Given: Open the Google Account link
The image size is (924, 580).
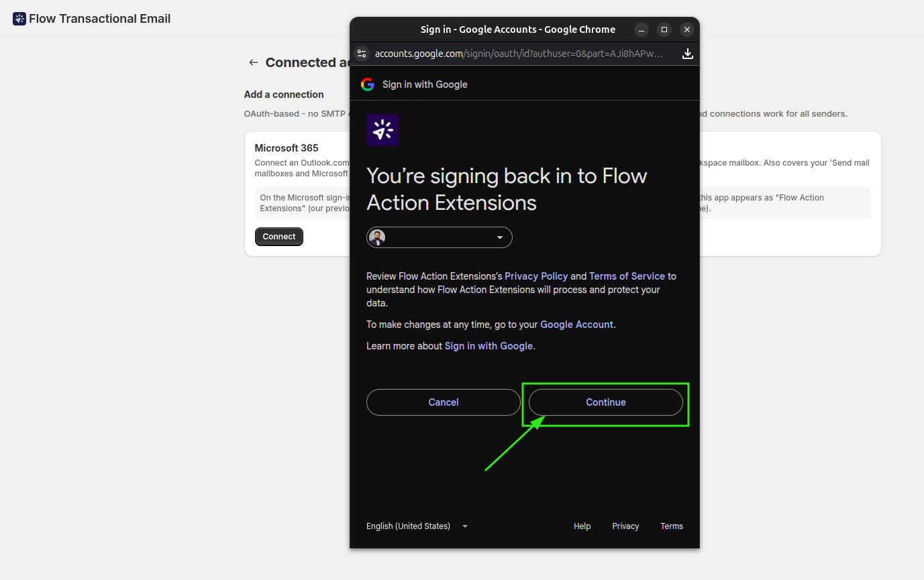Looking at the screenshot, I should (576, 325).
